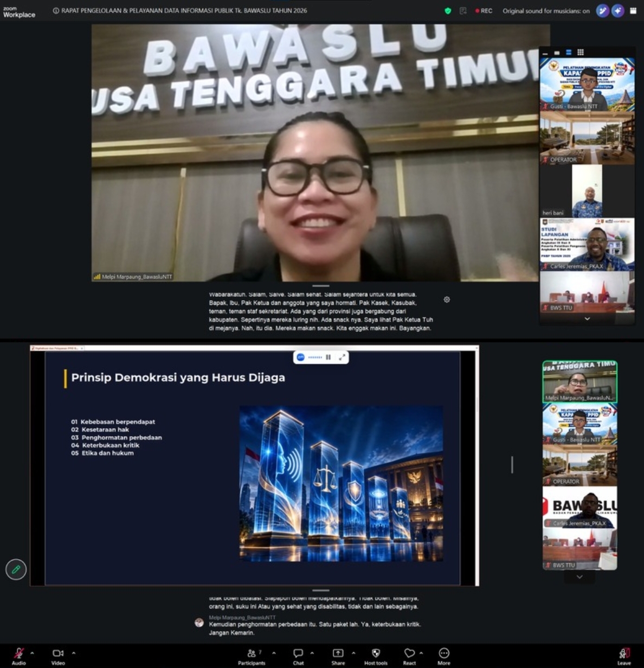This screenshot has height=668, width=644.
Task: Toggle Original sound for musicians
Action: [x=546, y=11]
